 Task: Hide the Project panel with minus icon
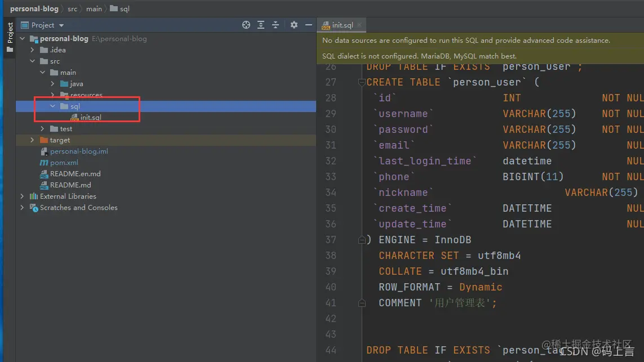click(x=308, y=25)
